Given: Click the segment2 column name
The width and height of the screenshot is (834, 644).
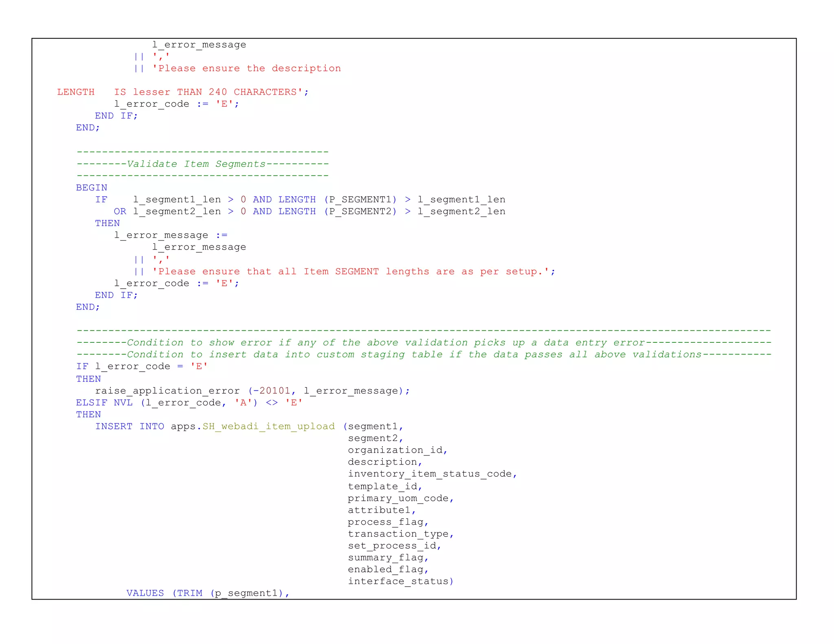Looking at the screenshot, I should (x=373, y=438).
